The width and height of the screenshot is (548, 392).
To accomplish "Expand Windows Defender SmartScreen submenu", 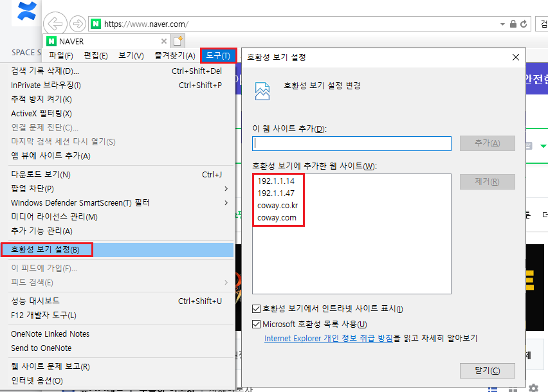I will pyautogui.click(x=117, y=203).
